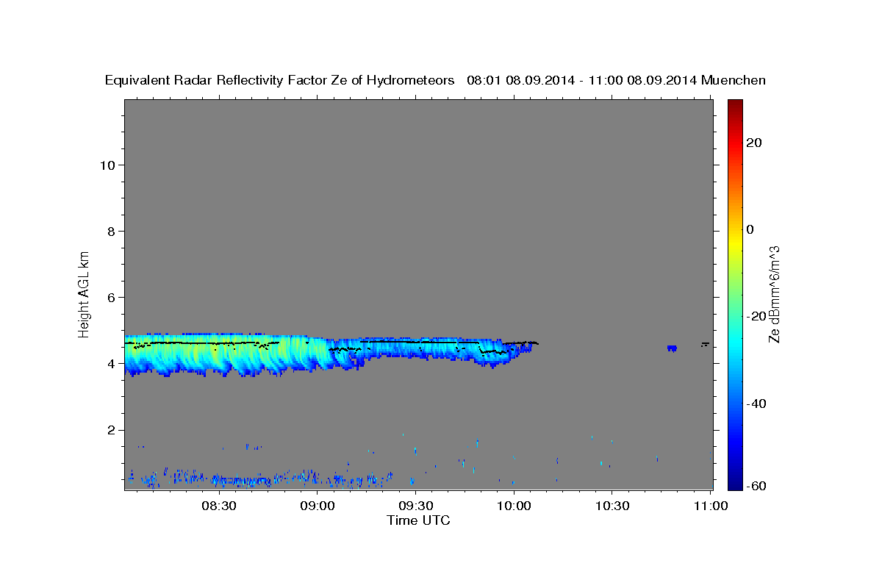Click the small blue echo near 10:48
This screenshot has height=588, width=882.
point(672,348)
